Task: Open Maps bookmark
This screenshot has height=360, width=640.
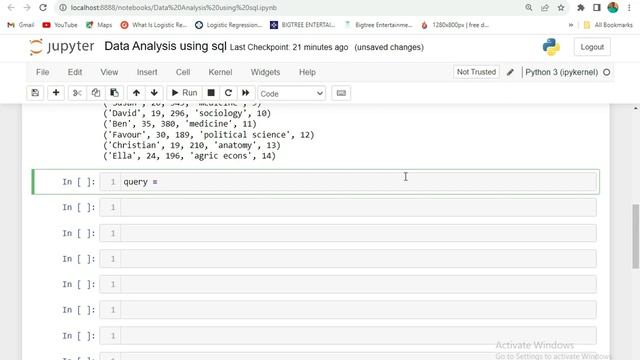Action: point(99,25)
